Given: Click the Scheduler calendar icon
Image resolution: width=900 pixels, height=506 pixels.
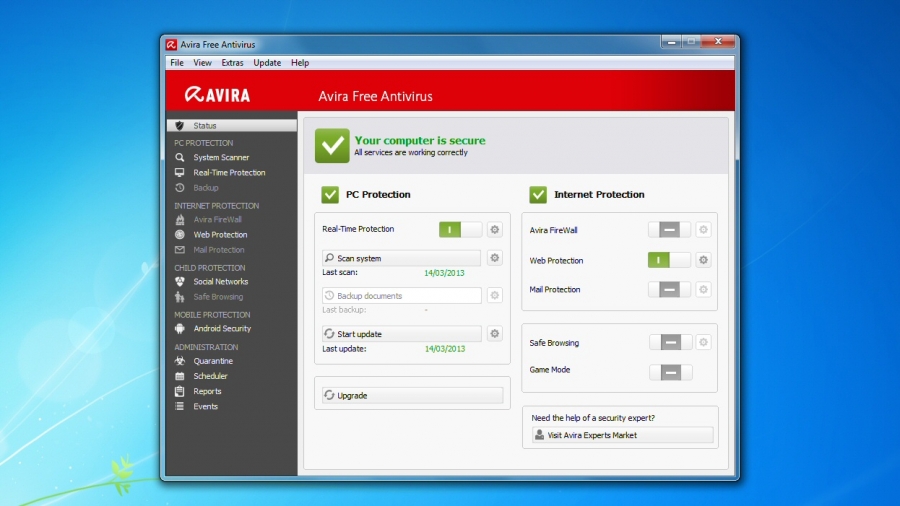Looking at the screenshot, I should coord(180,376).
